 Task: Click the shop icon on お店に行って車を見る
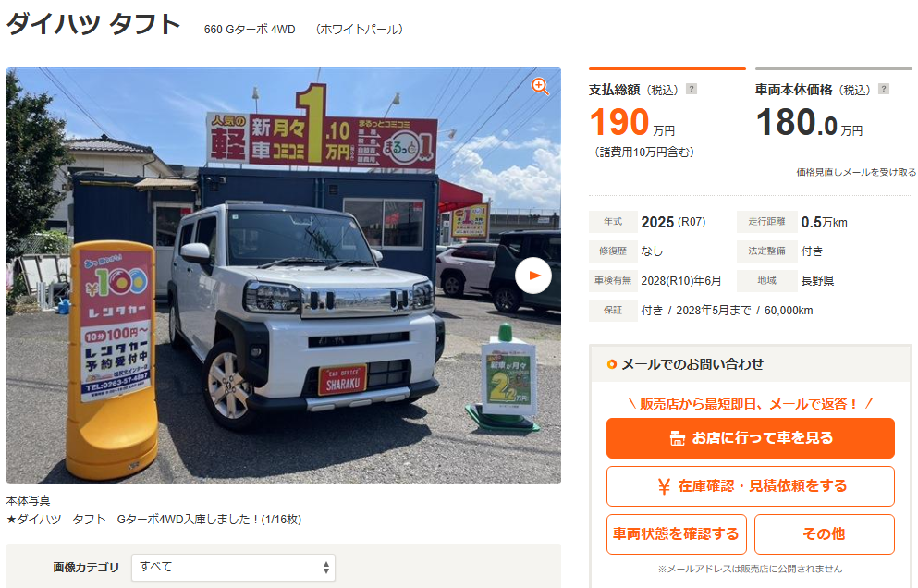click(x=678, y=438)
